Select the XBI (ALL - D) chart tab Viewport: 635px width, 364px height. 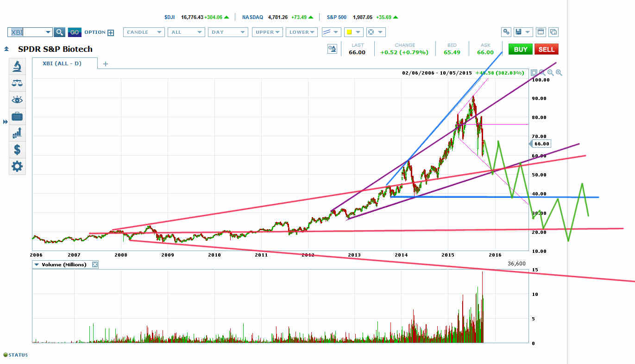point(64,63)
